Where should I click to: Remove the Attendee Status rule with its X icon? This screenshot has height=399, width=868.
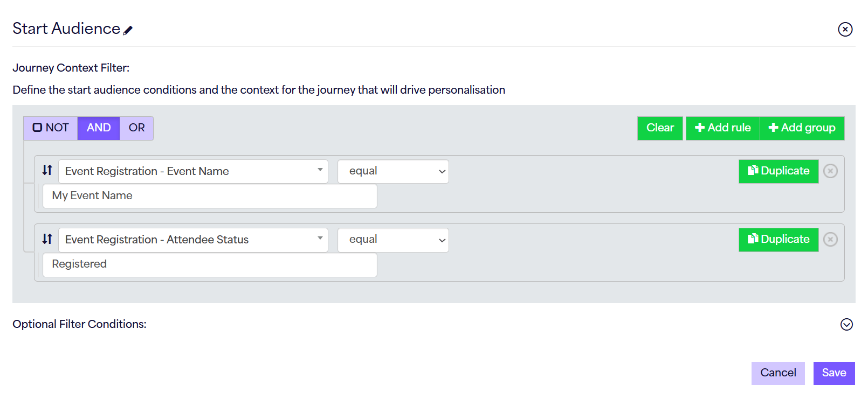[830, 239]
